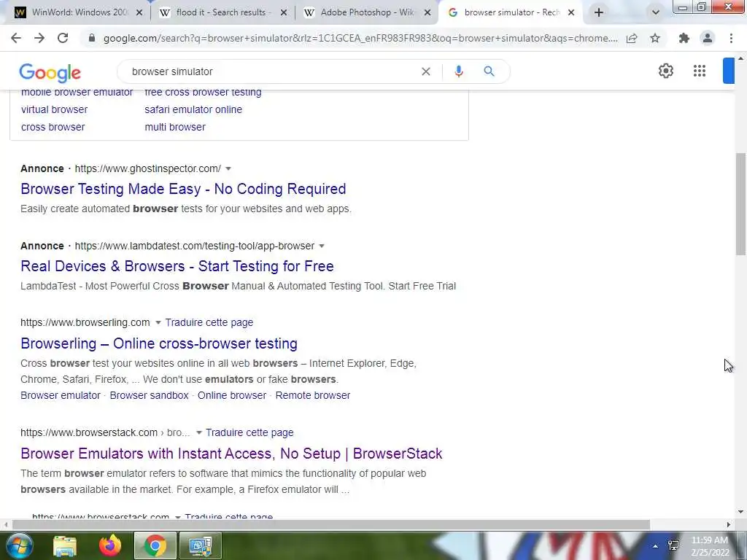747x560 pixels.
Task: Clear the Google search box with X
Action: click(x=426, y=71)
